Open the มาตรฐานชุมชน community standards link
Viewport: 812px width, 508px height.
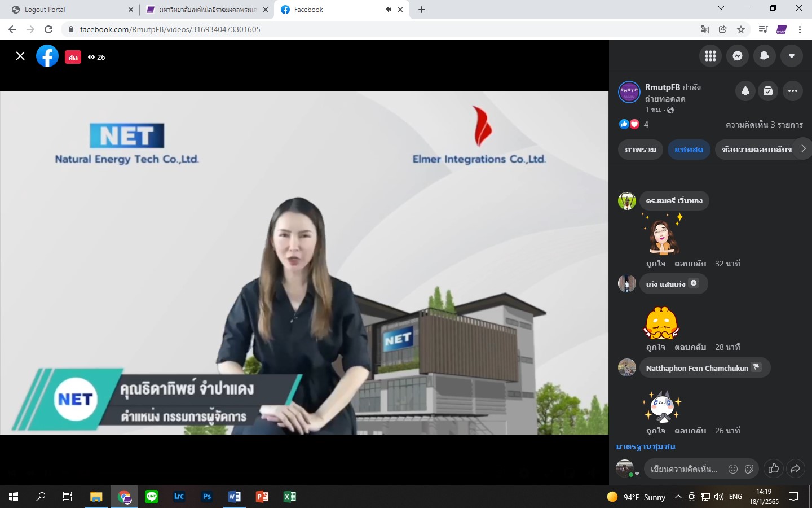pos(645,446)
